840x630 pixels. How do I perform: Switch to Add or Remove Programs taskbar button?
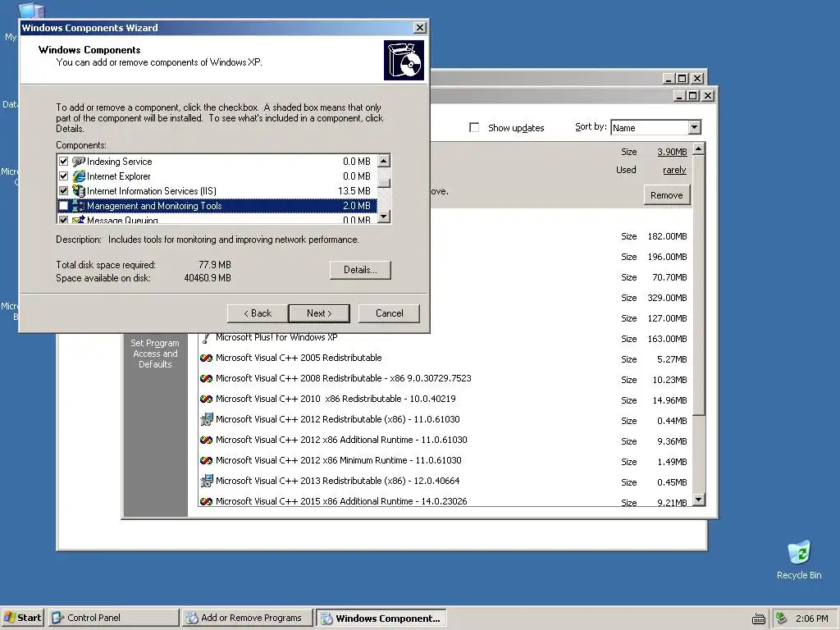246,618
